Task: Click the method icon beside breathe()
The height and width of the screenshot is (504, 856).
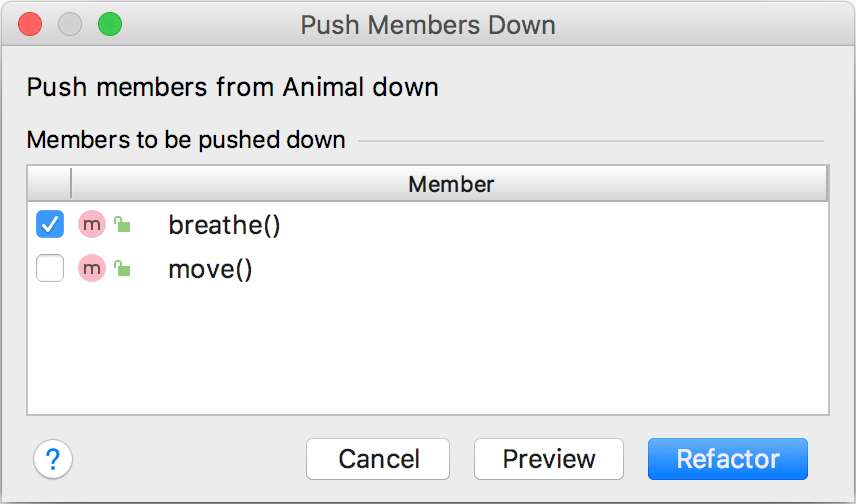Action: (x=92, y=225)
